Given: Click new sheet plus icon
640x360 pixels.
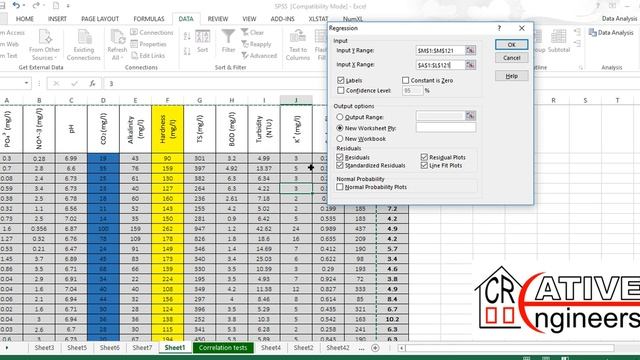Looking at the screenshot, I should (x=375, y=348).
